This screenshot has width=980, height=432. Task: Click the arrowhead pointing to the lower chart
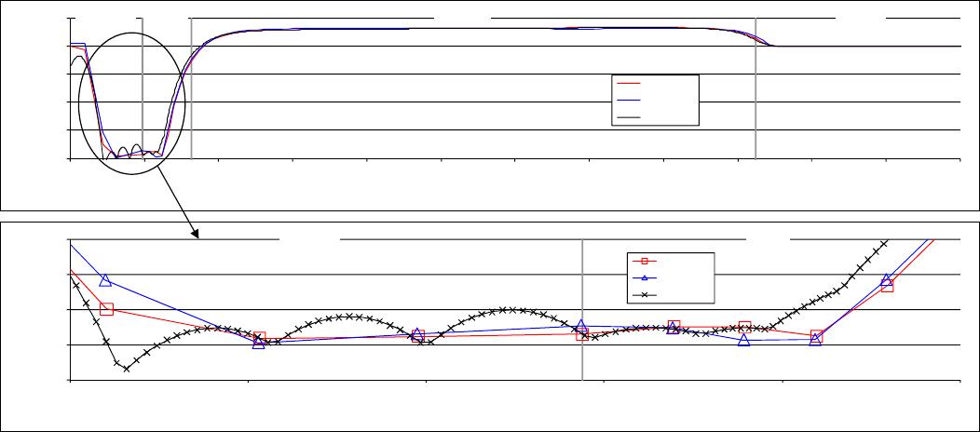coord(197,234)
